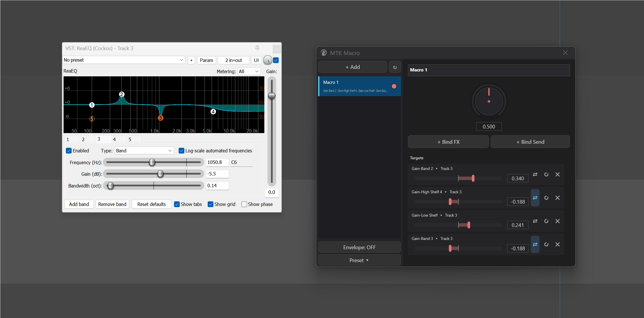Click the Remove band button
The height and width of the screenshot is (318, 644).
coord(112,204)
